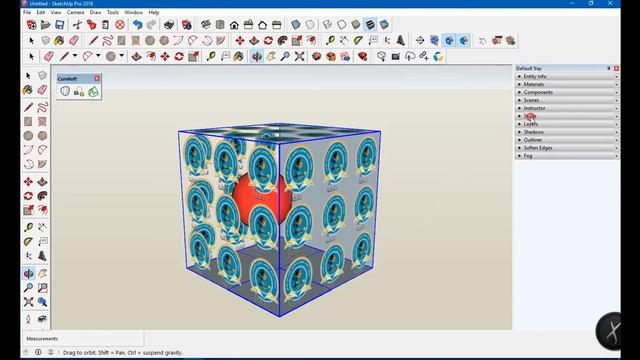640x360 pixels.
Task: Expand the Components panel
Action: [567, 92]
